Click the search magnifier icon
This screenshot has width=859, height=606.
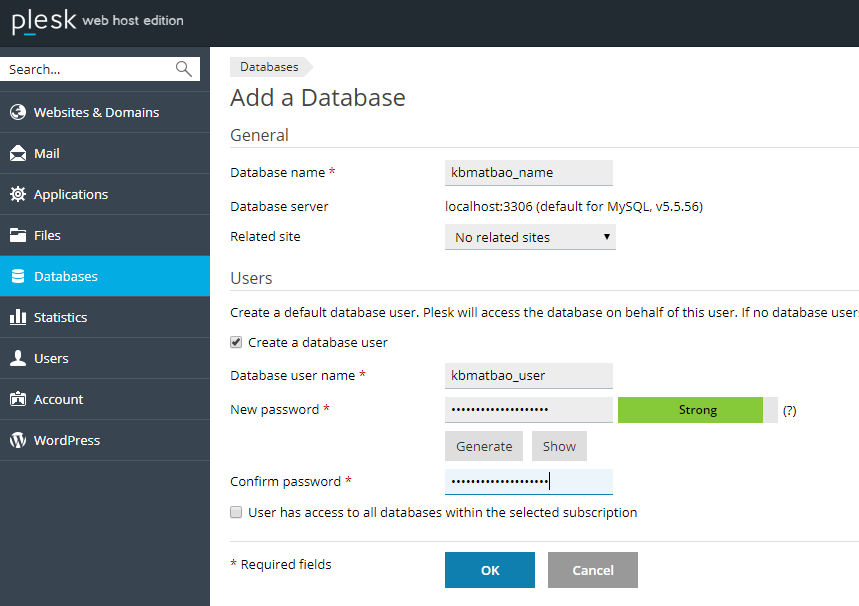pyautogui.click(x=183, y=69)
